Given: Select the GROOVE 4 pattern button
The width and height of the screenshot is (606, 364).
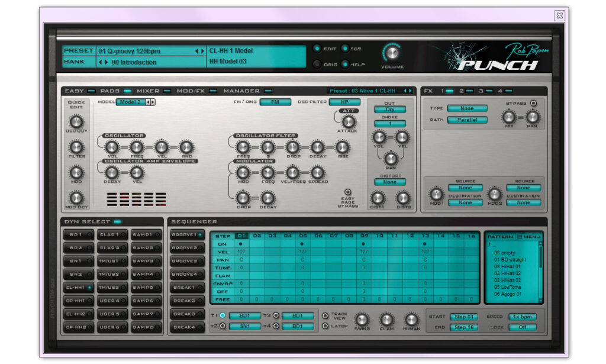Looking at the screenshot, I should 187,275.
